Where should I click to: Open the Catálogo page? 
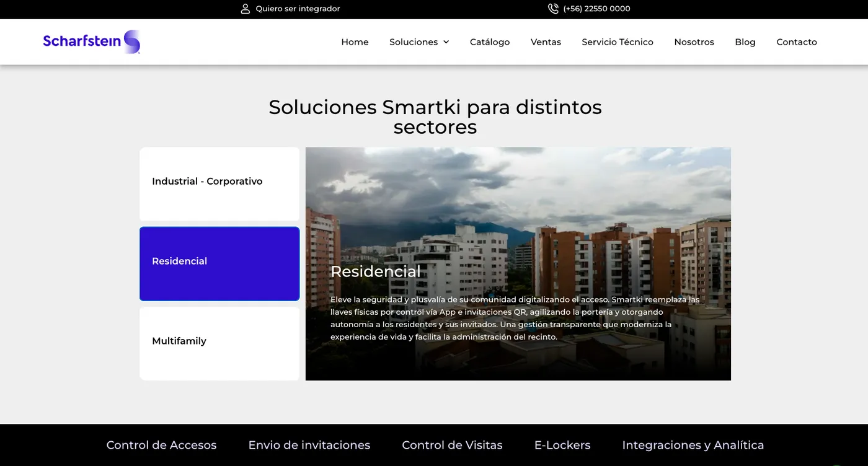coord(490,42)
